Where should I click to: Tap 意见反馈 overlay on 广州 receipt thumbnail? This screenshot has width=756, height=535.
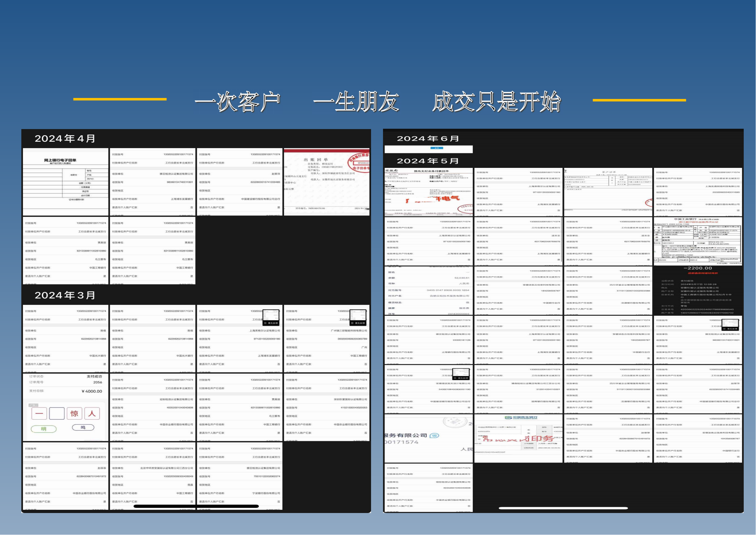pyautogui.click(x=358, y=323)
